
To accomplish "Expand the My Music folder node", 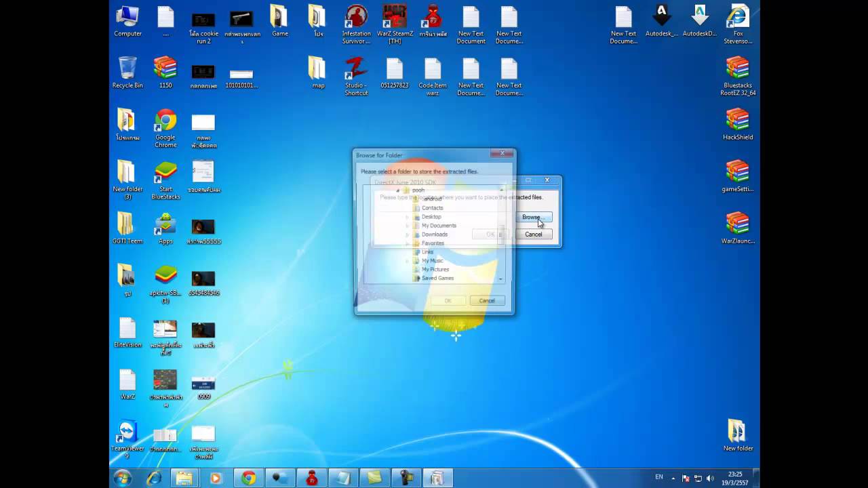I will click(x=408, y=261).
